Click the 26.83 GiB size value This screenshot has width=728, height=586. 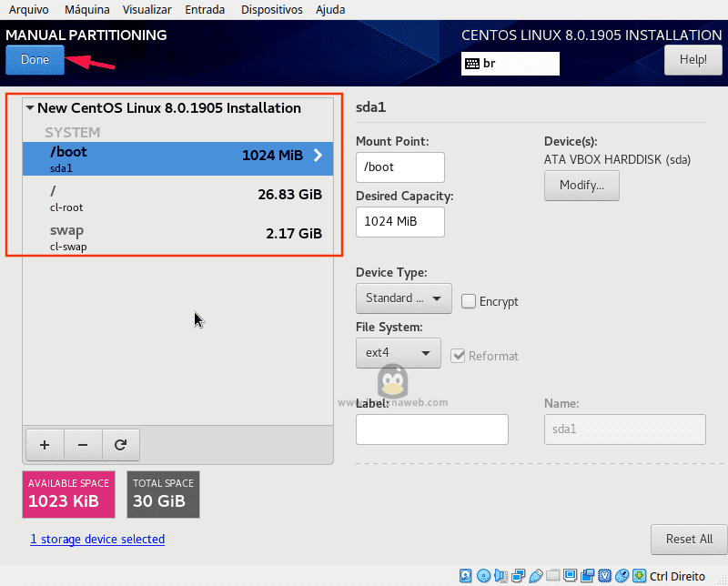click(x=289, y=194)
